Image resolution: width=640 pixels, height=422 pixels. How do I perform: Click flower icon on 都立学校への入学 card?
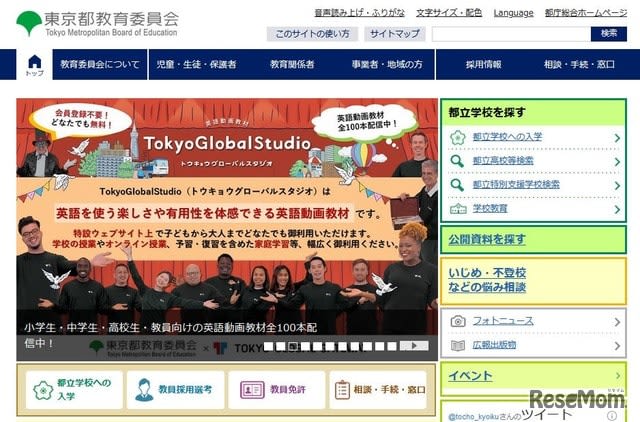coord(43,390)
